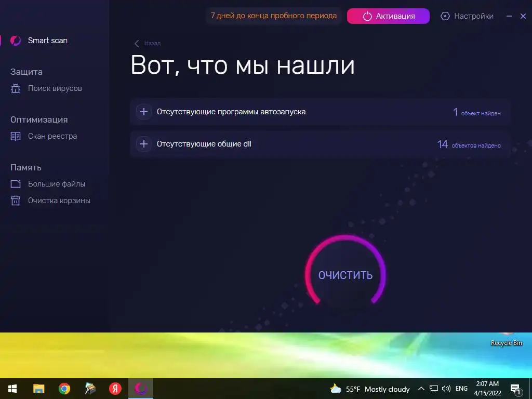Open the Windows Start menu

(x=12, y=389)
